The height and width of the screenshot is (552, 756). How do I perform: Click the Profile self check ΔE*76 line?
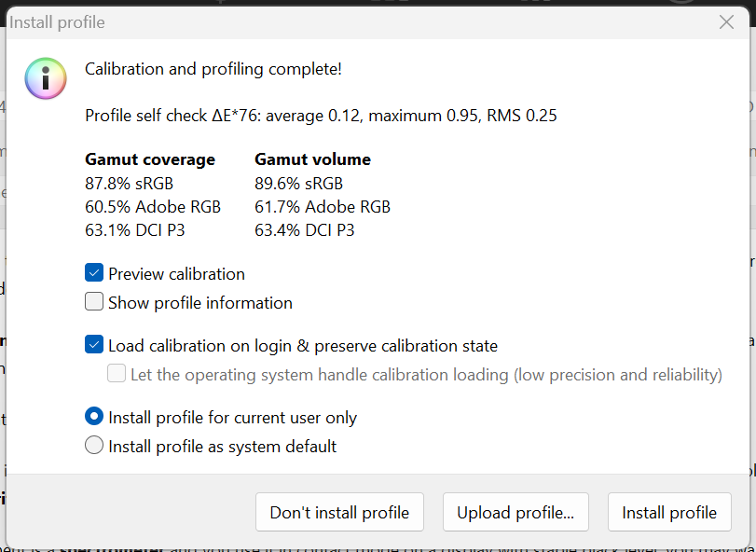coord(321,116)
